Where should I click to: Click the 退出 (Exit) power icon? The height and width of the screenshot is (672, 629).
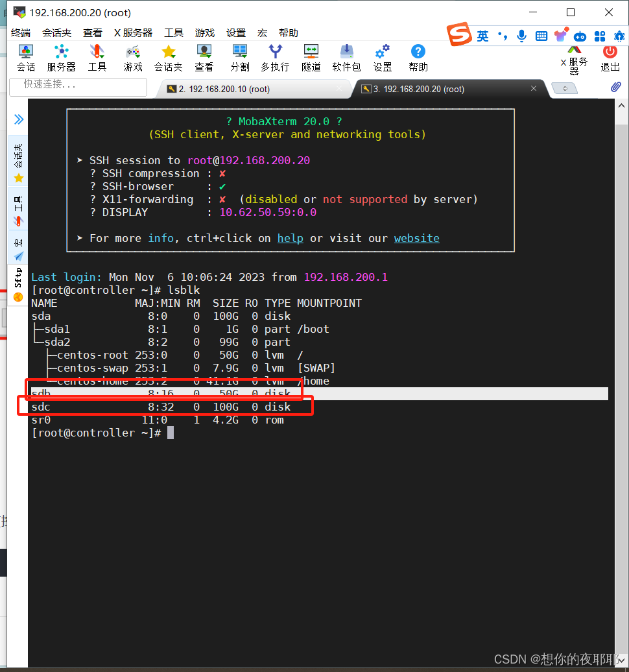point(610,59)
